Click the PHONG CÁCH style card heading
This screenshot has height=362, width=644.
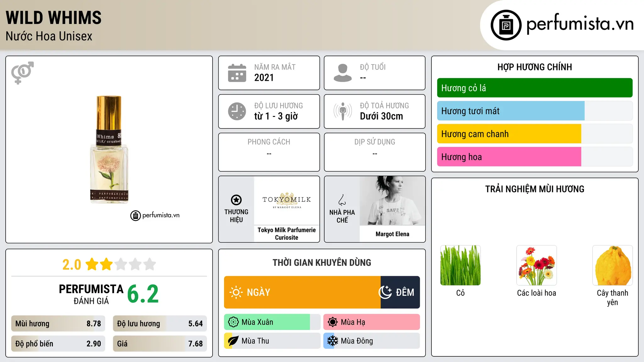point(269,142)
